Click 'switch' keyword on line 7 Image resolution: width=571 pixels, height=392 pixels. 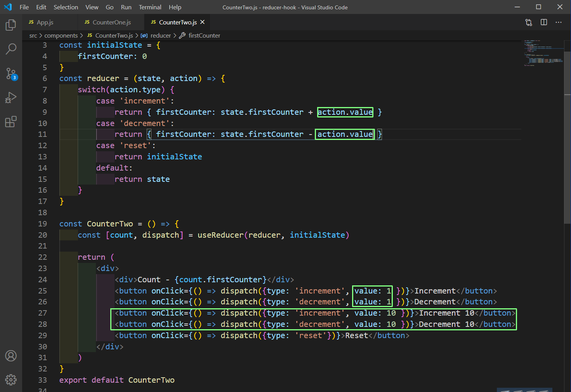92,90
